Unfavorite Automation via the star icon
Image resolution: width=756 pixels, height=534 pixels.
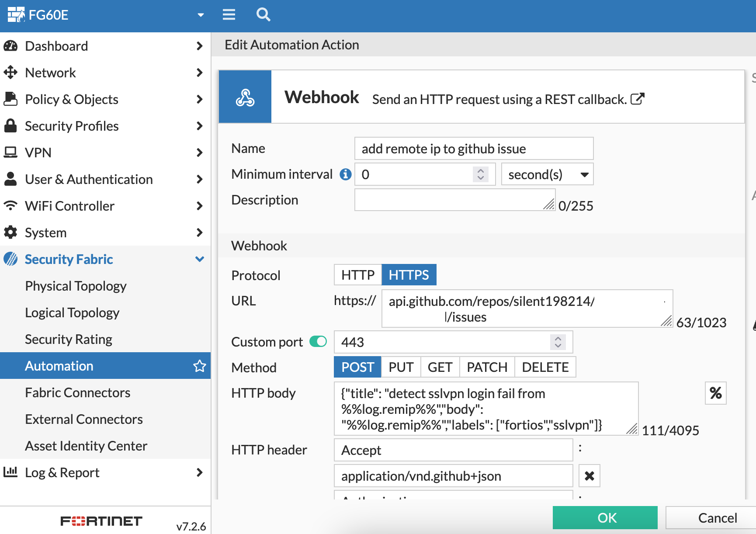click(200, 366)
